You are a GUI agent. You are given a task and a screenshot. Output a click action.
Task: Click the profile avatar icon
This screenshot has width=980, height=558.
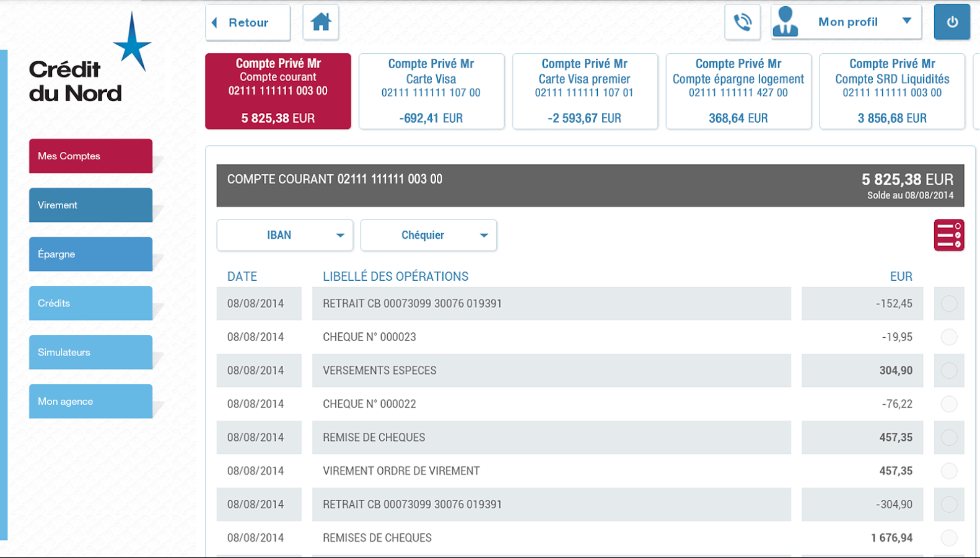pos(785,22)
